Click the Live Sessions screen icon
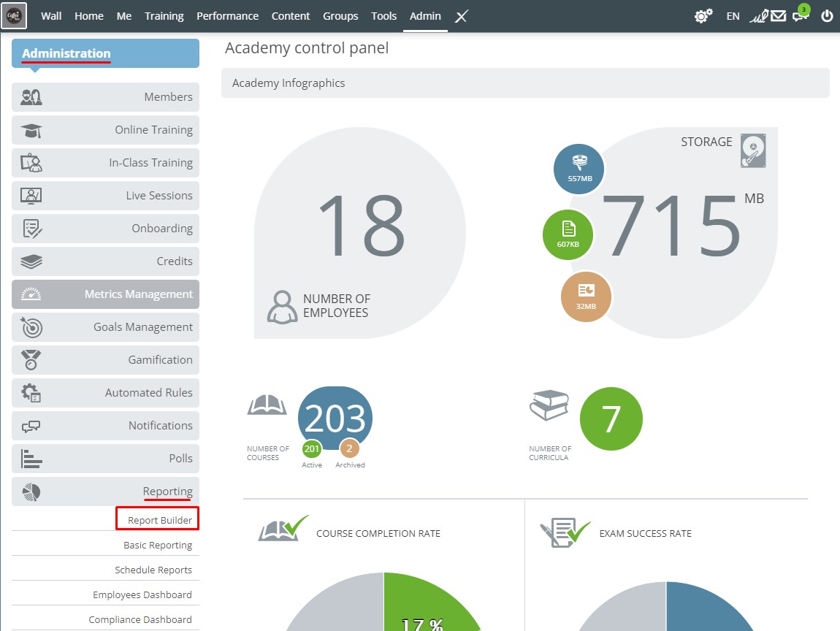Screen dimensions: 840x631 (31, 196)
